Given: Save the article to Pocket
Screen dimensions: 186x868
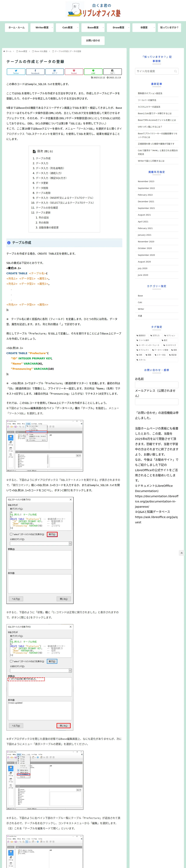Looking at the screenshot, I should point(74,72).
